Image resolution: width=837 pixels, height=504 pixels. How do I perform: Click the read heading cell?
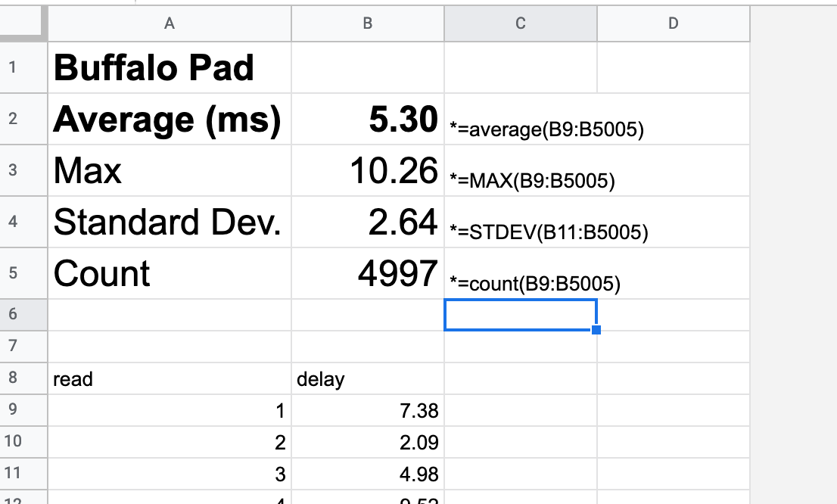(x=170, y=378)
